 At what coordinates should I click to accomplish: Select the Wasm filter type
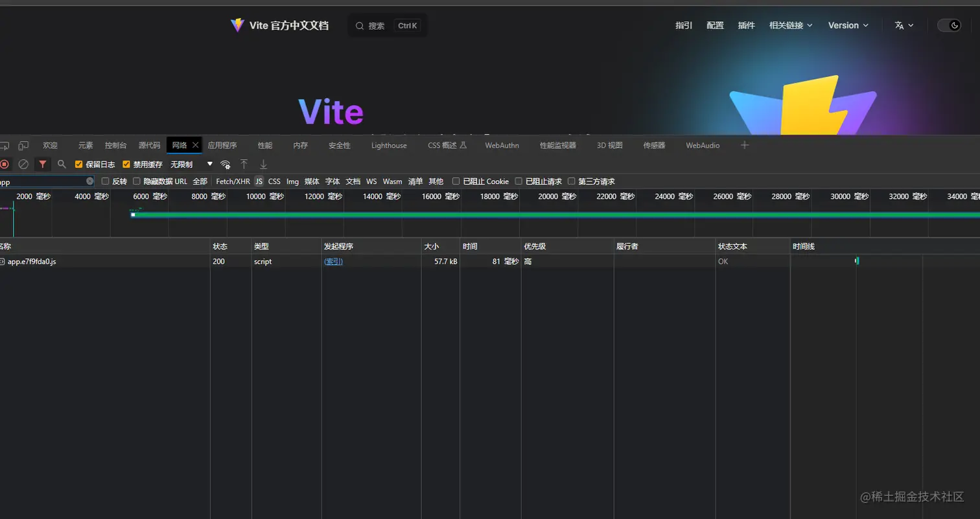[x=392, y=181]
